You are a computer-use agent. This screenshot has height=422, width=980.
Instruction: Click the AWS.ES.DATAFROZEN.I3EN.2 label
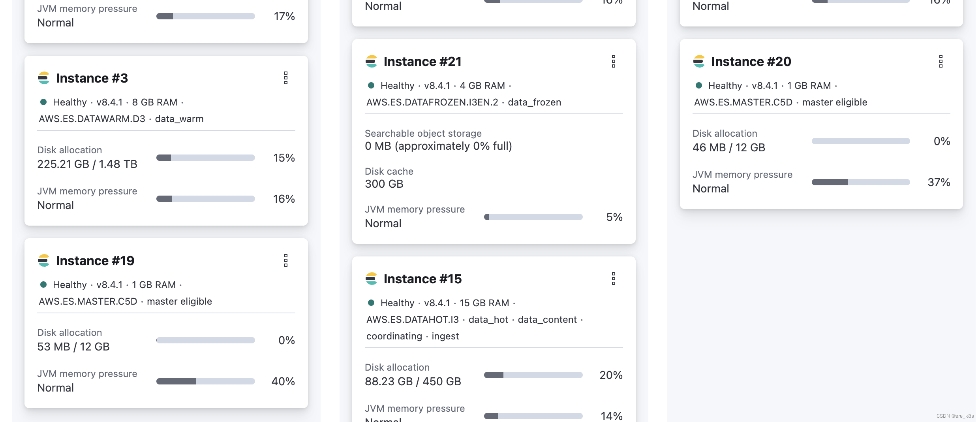pyautogui.click(x=432, y=102)
